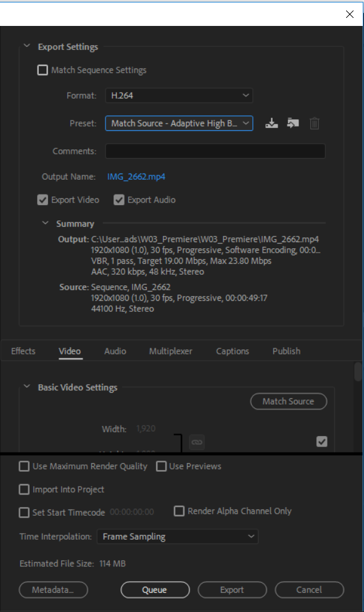Click the AAC, 320 kbps audio line
This screenshot has height=612, width=364.
(x=147, y=272)
